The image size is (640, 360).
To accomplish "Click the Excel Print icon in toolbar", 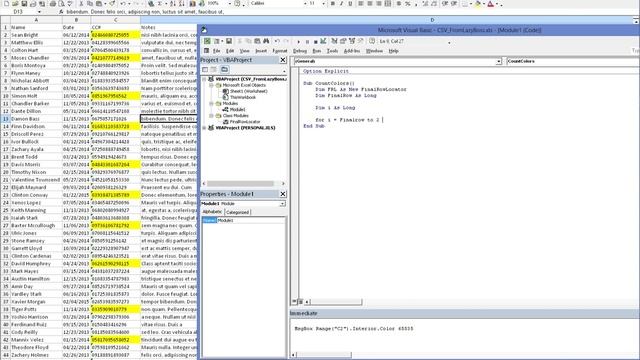I will click(53, 4).
